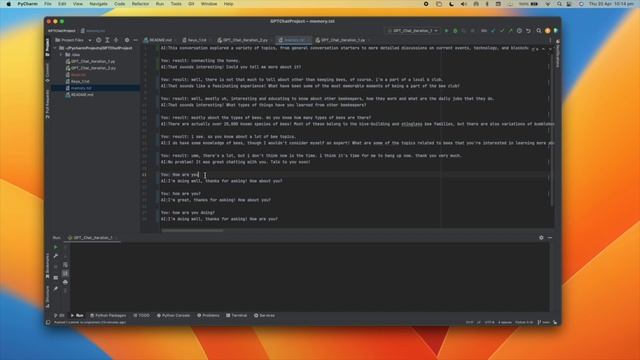Screen dimensions: 640x360
Task: Click the line 'You: How are you doing?' in editor
Action: click(188, 213)
